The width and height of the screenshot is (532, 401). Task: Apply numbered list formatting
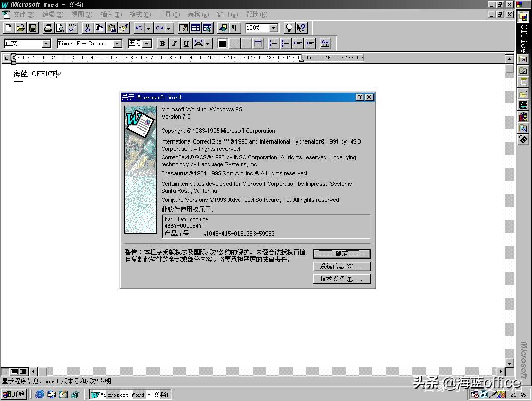[273, 44]
